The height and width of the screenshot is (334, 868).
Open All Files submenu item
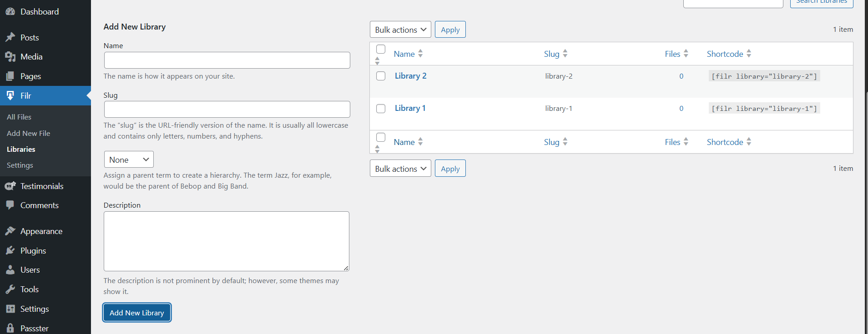point(19,117)
